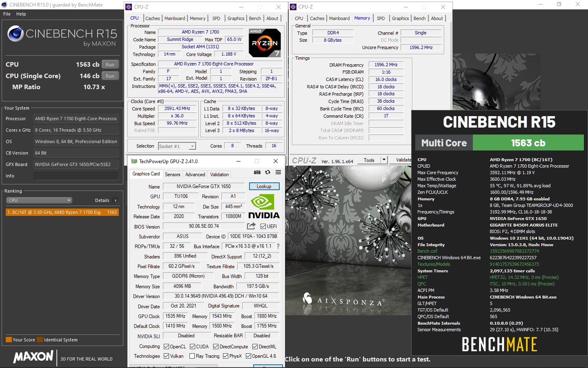Viewport: 588px width, 368px height.
Task: Open Bench tab in right CPU-Z window
Action: click(419, 18)
